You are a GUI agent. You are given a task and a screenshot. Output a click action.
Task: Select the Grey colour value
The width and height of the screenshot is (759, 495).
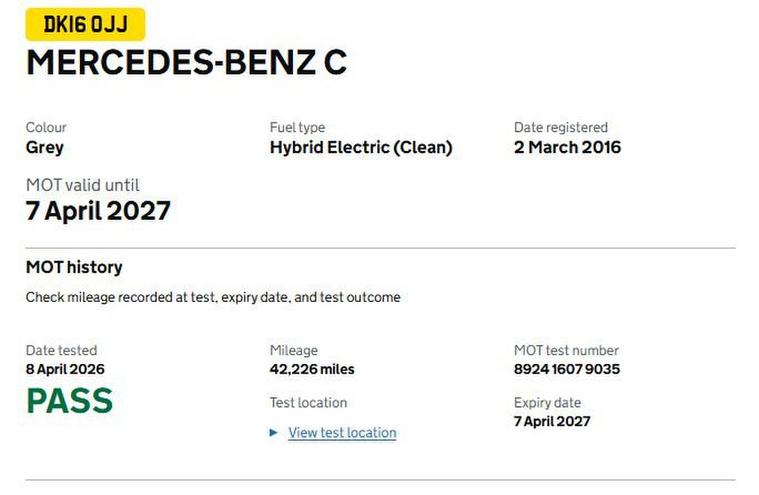44,147
